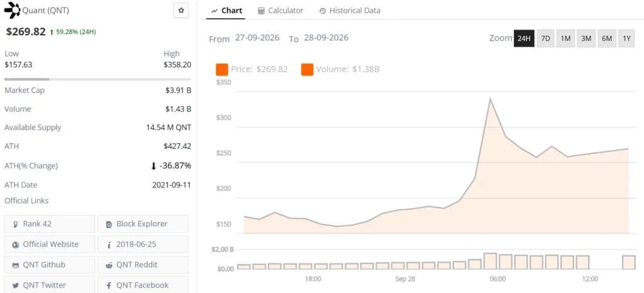Click the Reddit alien icon
The image size is (644, 293).
pyautogui.click(x=109, y=265)
